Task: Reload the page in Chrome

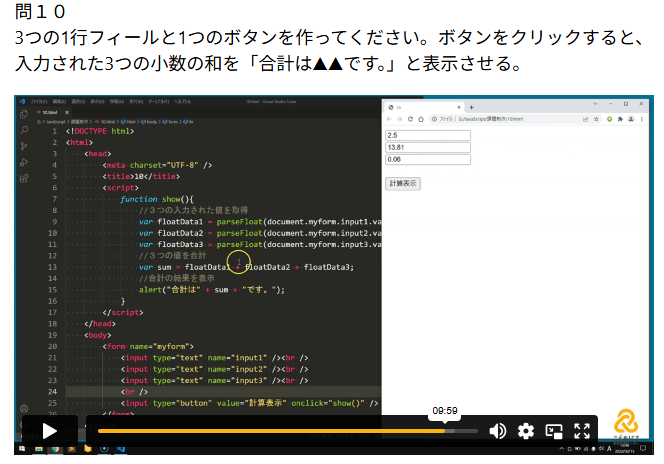Action: pyautogui.click(x=410, y=119)
